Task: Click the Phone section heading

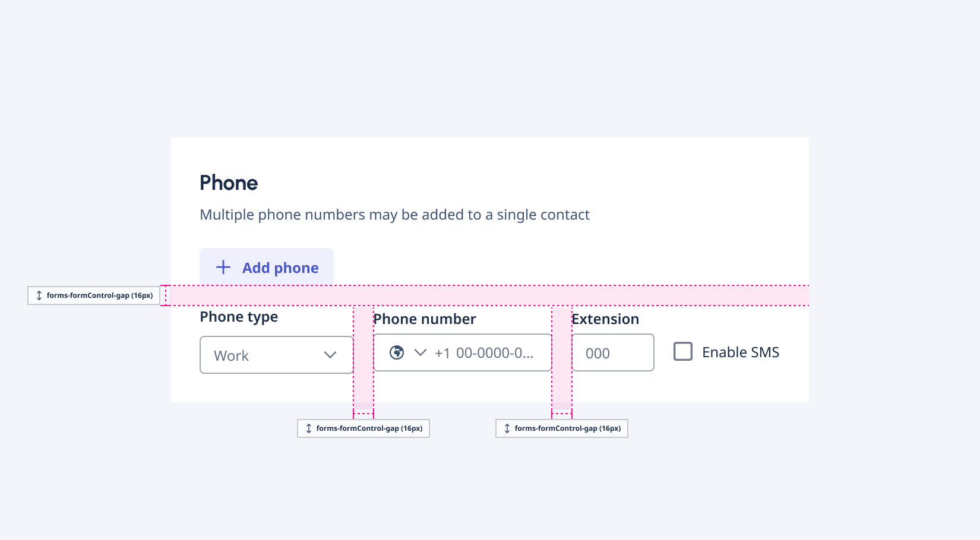Action: [x=229, y=183]
